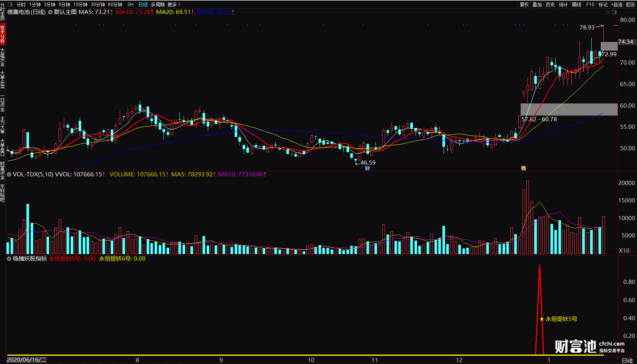Add stock to watchlist with +自选
Image resolution: width=637 pixels, height=364 pixels.
[x=617, y=5]
